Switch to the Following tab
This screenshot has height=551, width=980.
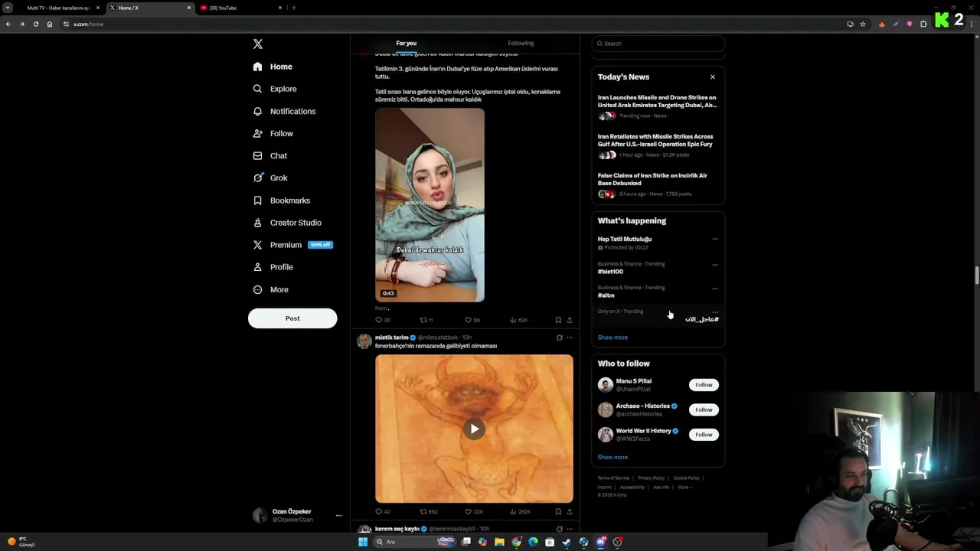521,44
